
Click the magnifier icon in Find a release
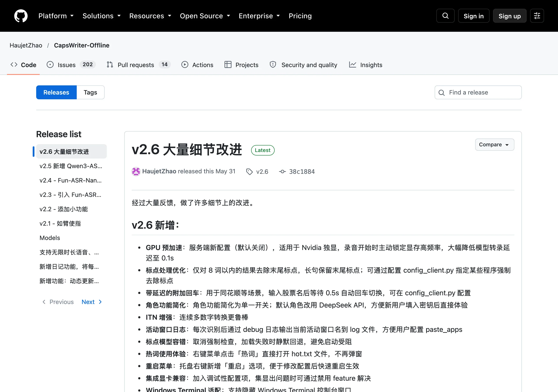[442, 93]
